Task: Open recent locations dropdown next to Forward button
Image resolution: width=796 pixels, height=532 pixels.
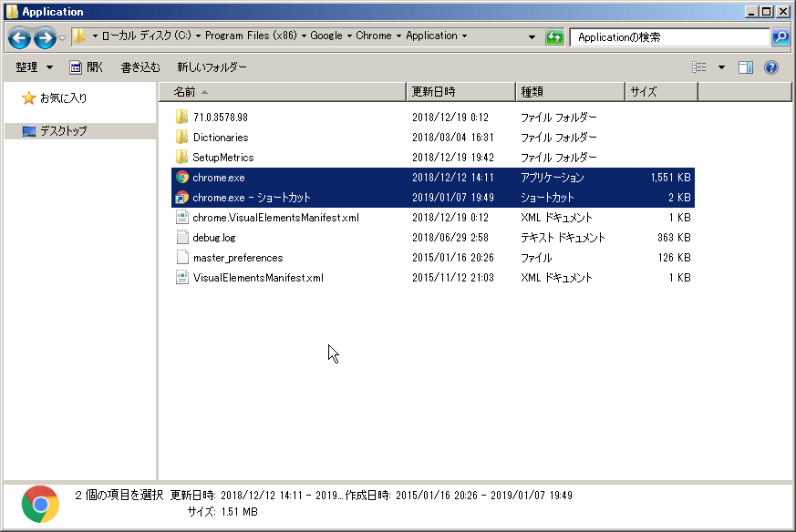Action: point(62,37)
